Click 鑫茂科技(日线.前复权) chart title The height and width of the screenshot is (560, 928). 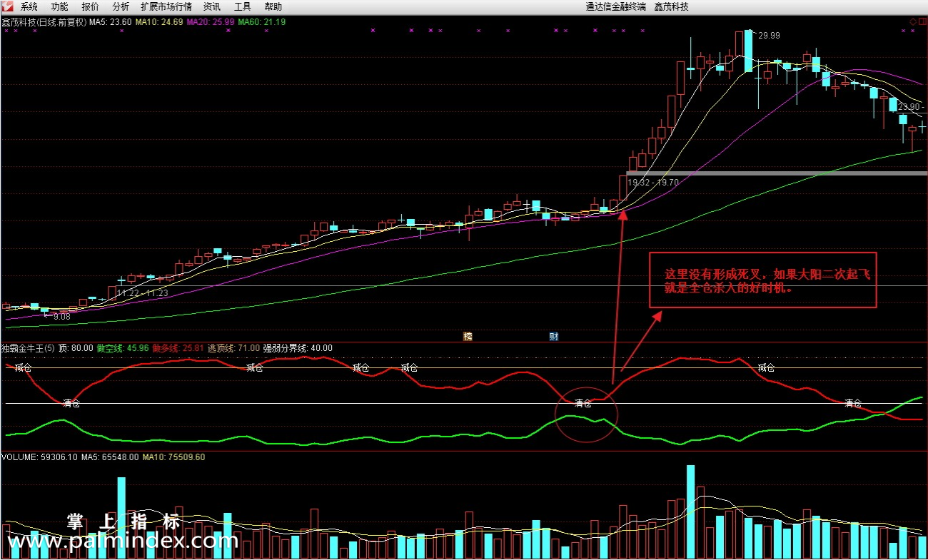coord(44,22)
